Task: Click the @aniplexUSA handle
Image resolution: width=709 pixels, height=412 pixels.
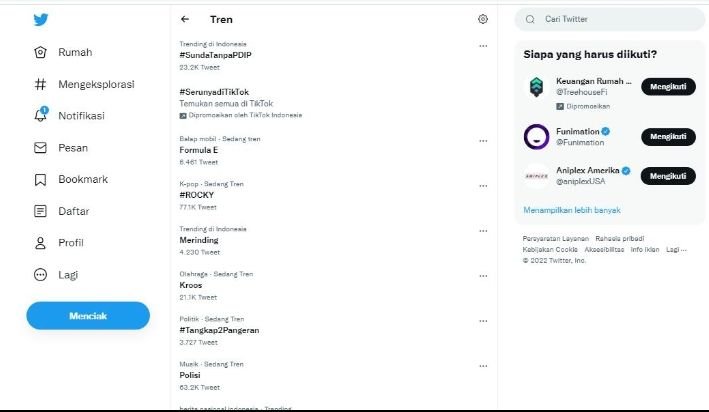Action: coord(581,181)
